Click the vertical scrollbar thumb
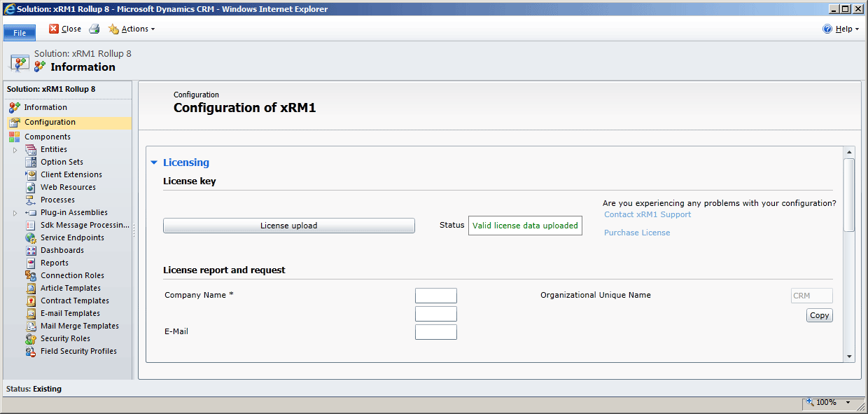 click(x=849, y=195)
